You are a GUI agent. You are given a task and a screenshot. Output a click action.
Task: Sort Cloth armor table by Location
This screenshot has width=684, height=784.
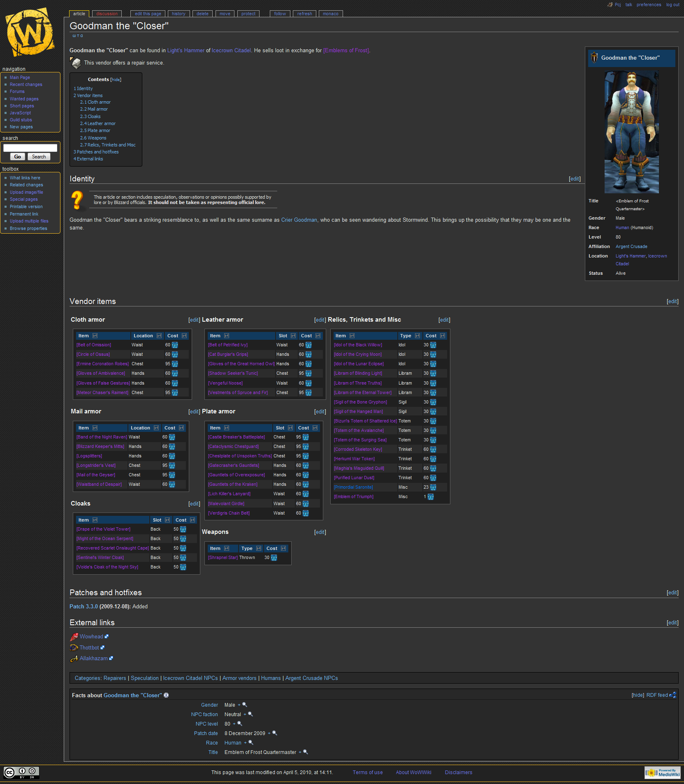point(159,336)
